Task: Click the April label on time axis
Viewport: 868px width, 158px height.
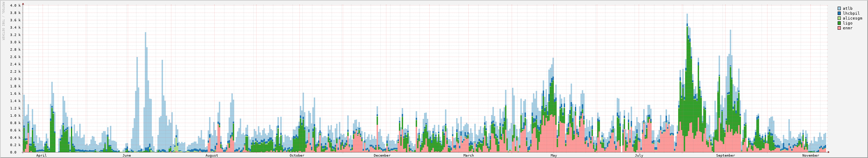Action: [41, 156]
